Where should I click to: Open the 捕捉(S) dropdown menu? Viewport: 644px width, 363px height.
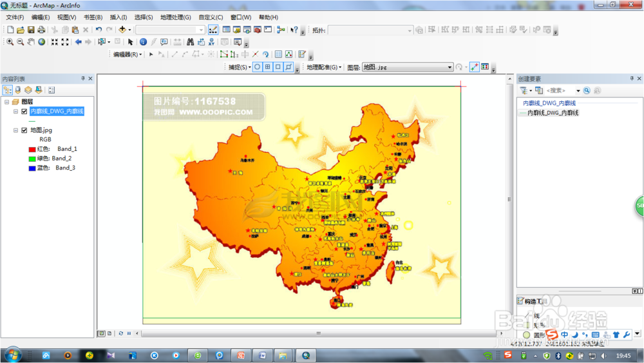click(x=240, y=67)
